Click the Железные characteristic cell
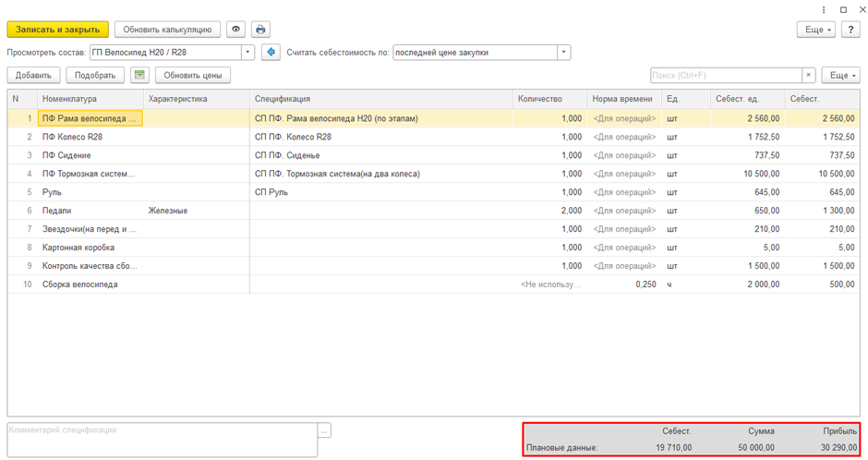This screenshot has height=460, width=868. 196,211
